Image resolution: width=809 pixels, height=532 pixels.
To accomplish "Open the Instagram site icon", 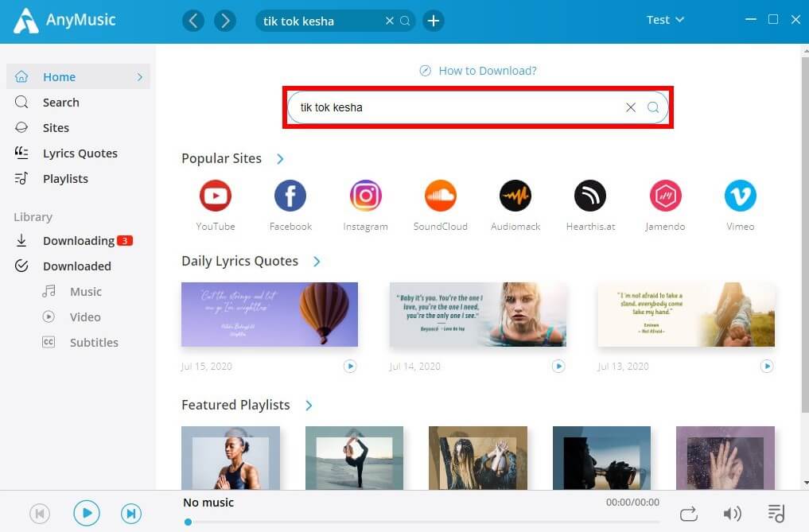I will coord(365,196).
